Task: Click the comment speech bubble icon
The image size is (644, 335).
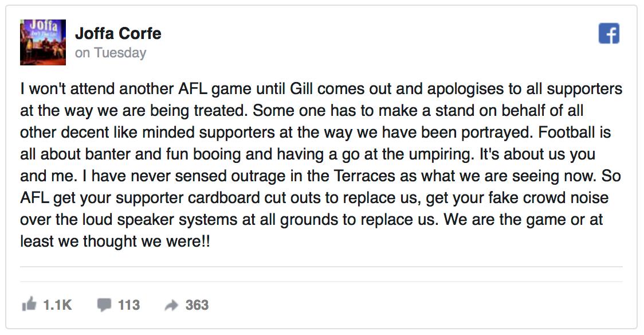Action: click(104, 305)
